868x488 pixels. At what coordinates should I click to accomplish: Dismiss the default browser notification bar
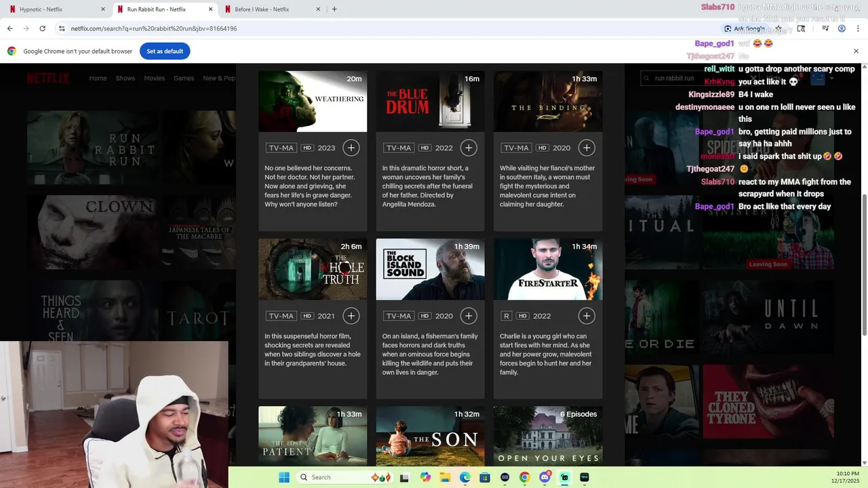[x=856, y=51]
